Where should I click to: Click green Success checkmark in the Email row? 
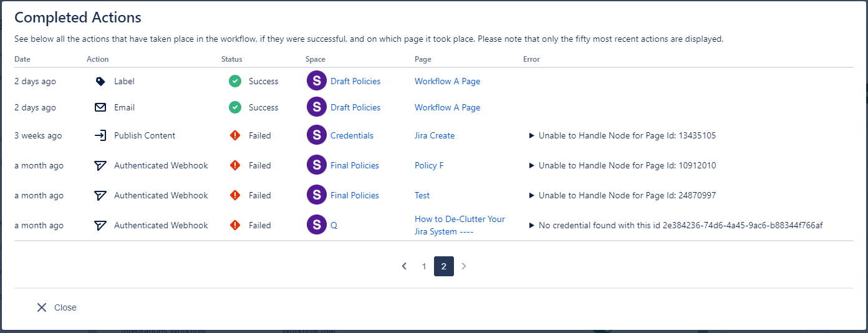pyautogui.click(x=235, y=107)
